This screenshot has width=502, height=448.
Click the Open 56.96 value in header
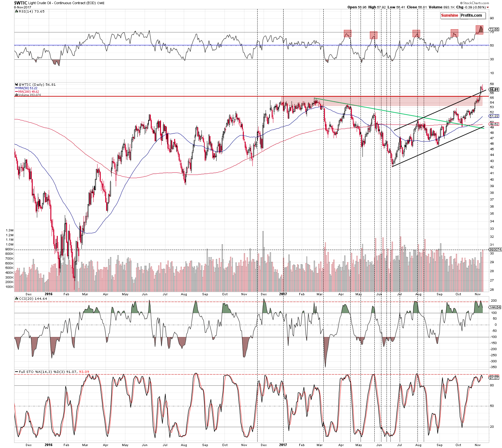357,7
